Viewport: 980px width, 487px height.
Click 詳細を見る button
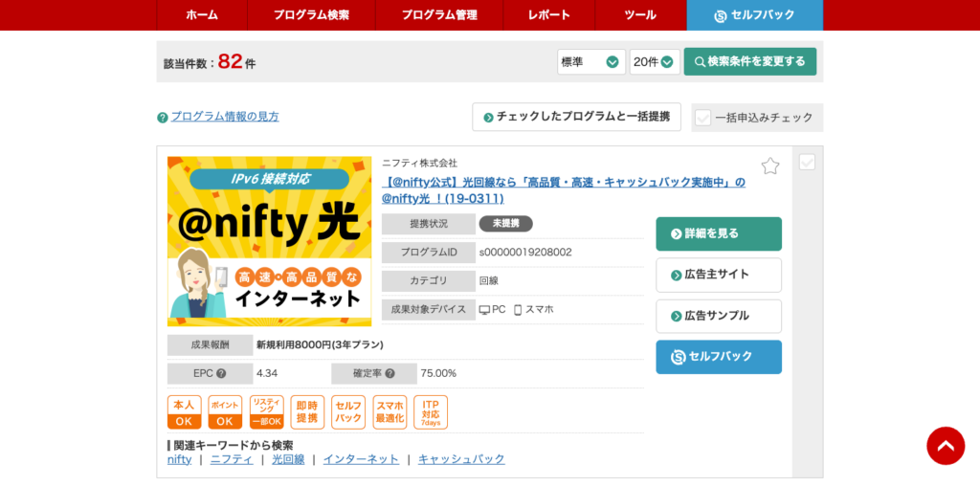719,233
